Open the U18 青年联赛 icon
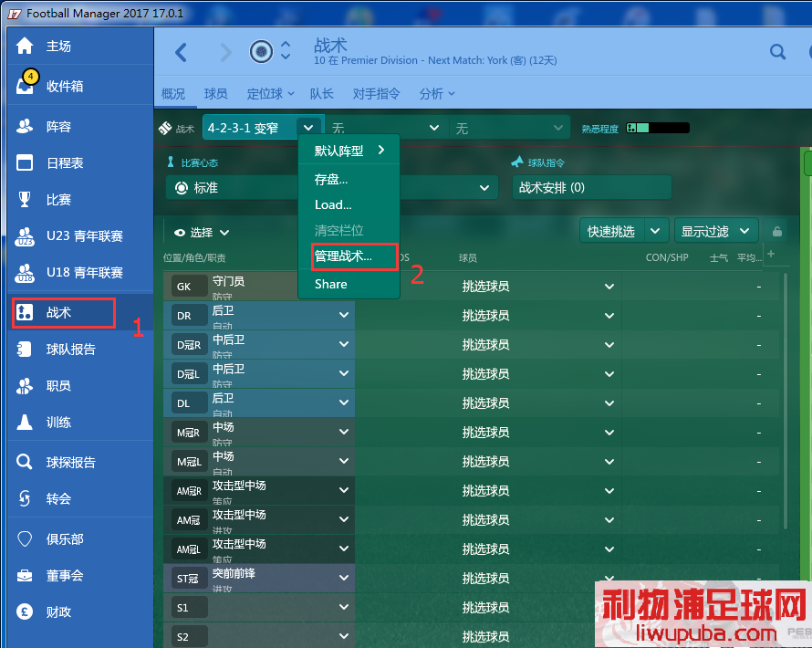The image size is (812, 648). coord(25,273)
